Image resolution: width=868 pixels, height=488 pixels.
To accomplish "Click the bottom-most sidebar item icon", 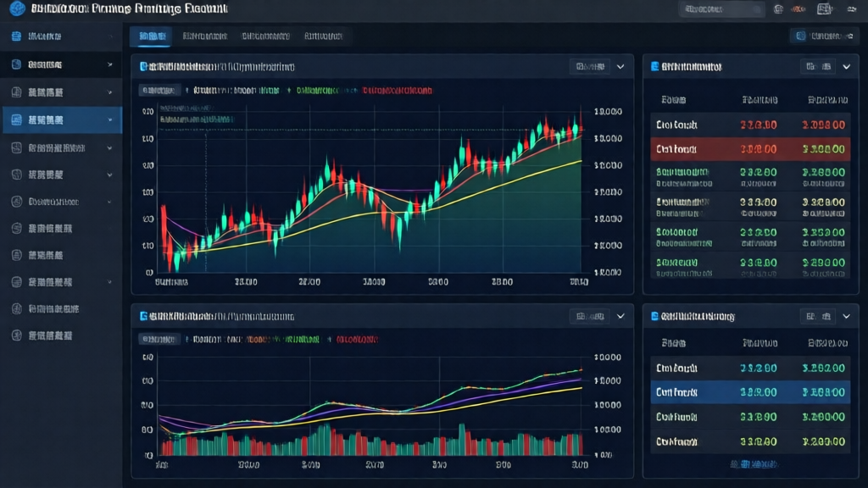I will coord(16,335).
